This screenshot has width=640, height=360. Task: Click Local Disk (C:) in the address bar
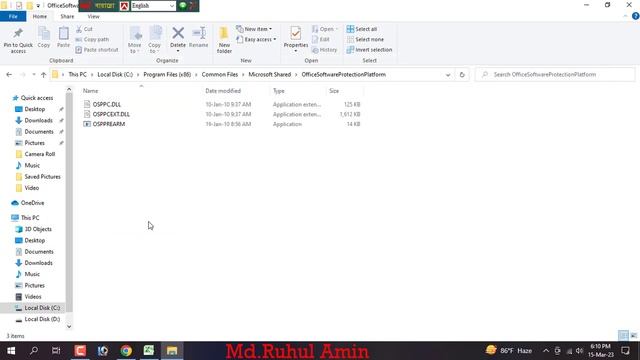(x=115, y=75)
